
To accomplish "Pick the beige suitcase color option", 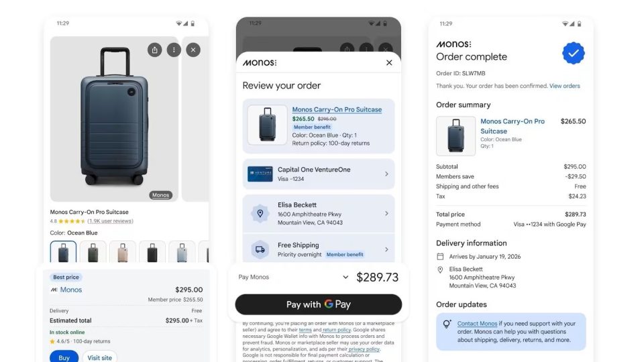I will (123, 253).
